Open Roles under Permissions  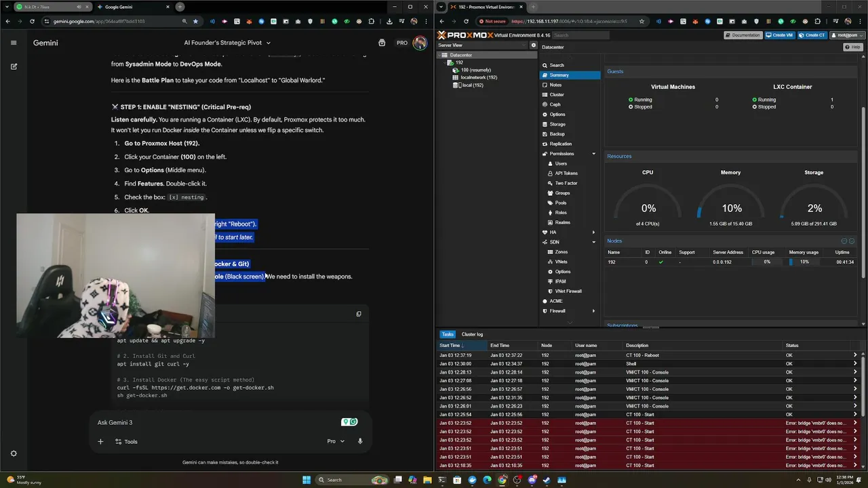pyautogui.click(x=561, y=213)
